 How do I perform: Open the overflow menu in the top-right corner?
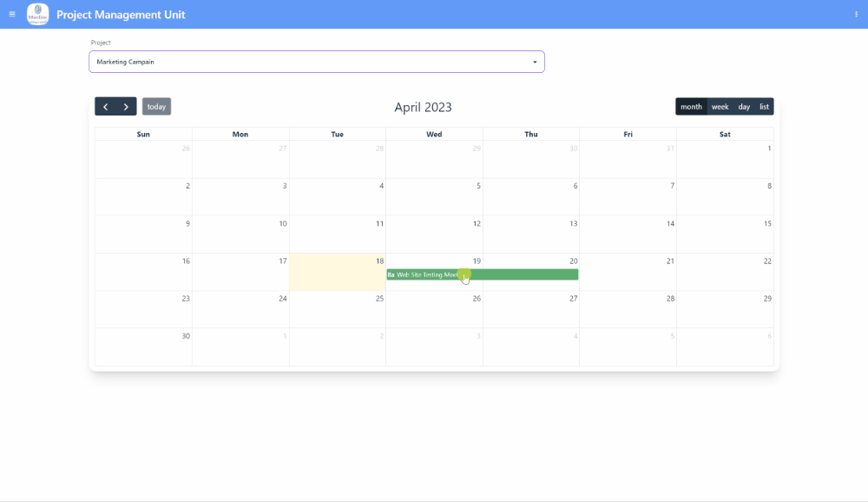pyautogui.click(x=856, y=14)
